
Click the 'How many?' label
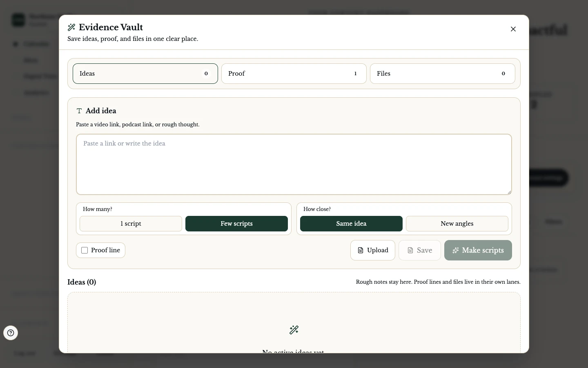click(98, 209)
